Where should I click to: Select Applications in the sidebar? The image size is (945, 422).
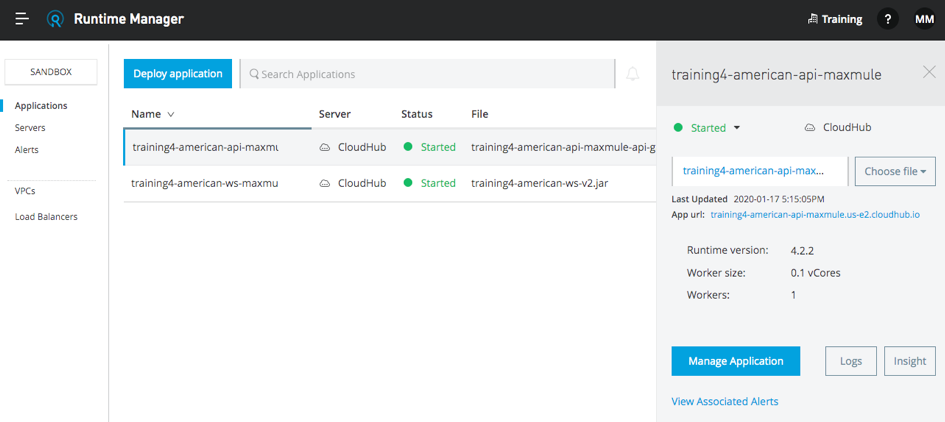[41, 106]
